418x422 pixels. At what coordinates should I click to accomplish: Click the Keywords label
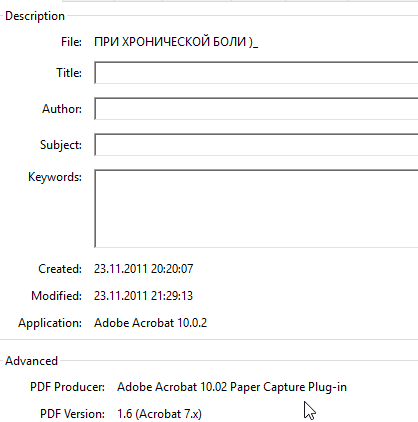(x=55, y=177)
